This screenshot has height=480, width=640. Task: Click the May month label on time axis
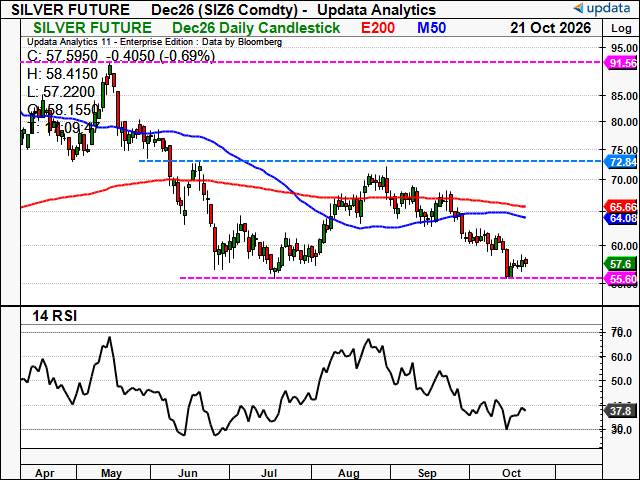tap(111, 473)
